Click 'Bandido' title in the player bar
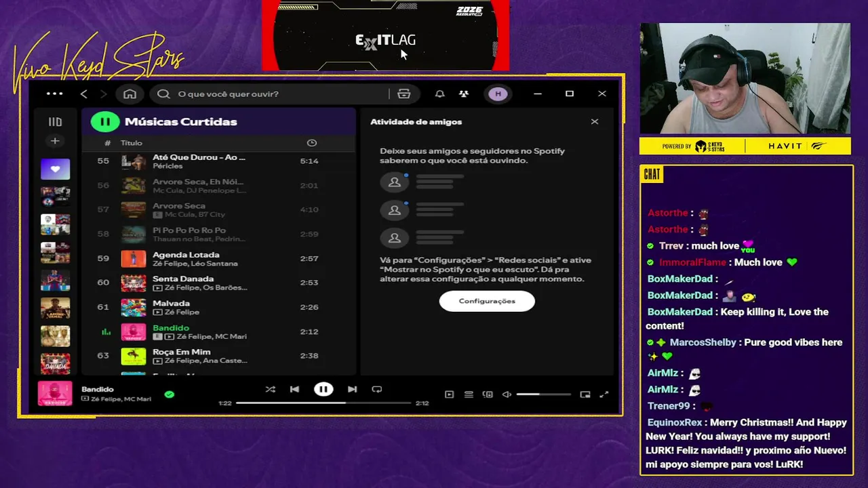 pyautogui.click(x=98, y=390)
